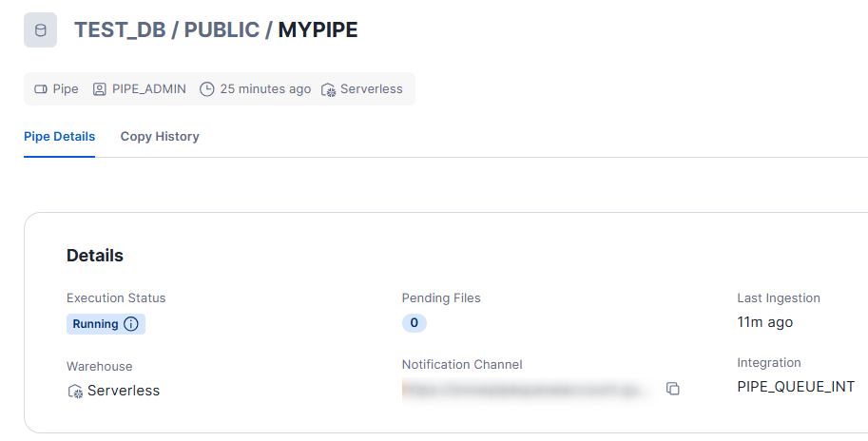This screenshot has width=868, height=441.
Task: Switch to the Copy History tab
Action: point(160,136)
